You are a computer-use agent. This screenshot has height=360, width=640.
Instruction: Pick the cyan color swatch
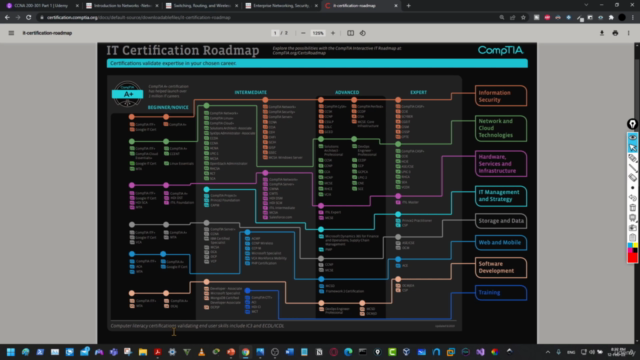630,246
